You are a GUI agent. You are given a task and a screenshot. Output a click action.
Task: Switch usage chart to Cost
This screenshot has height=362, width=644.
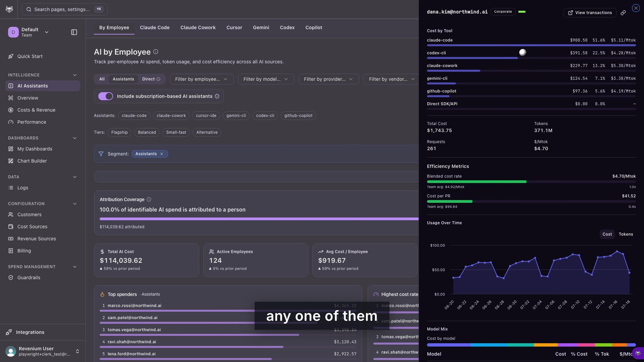coord(607,234)
